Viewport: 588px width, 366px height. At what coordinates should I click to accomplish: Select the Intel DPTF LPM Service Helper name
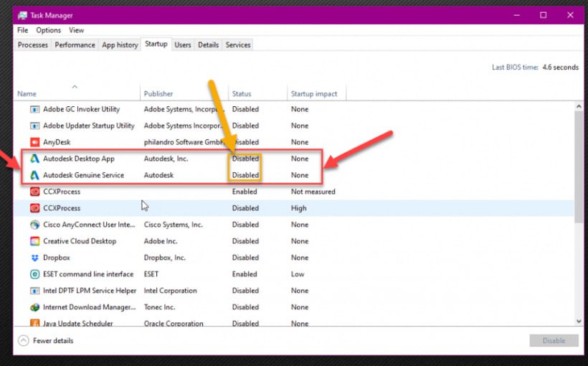tap(90, 291)
